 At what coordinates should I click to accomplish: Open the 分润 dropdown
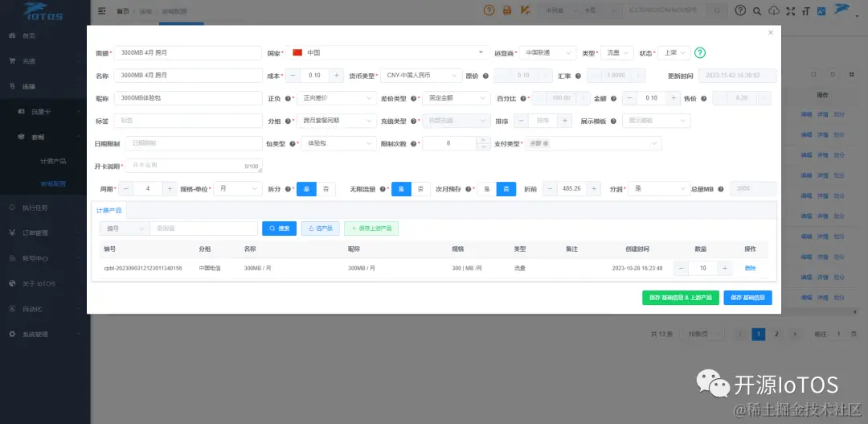tap(659, 189)
